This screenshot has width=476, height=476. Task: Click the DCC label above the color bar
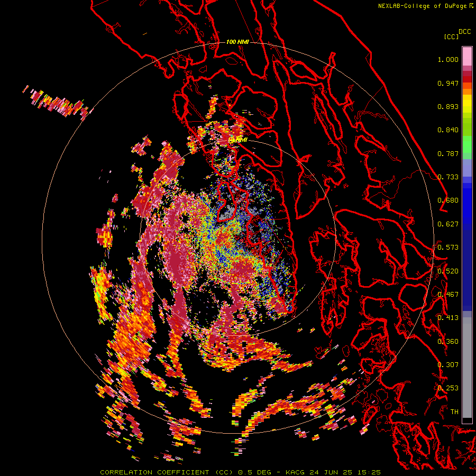(x=465, y=32)
